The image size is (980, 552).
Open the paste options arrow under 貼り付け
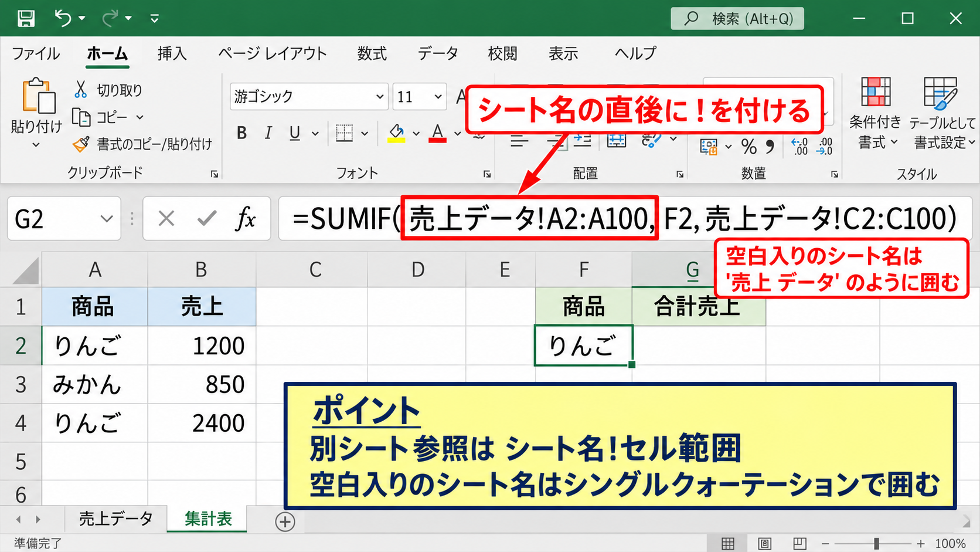click(x=36, y=144)
